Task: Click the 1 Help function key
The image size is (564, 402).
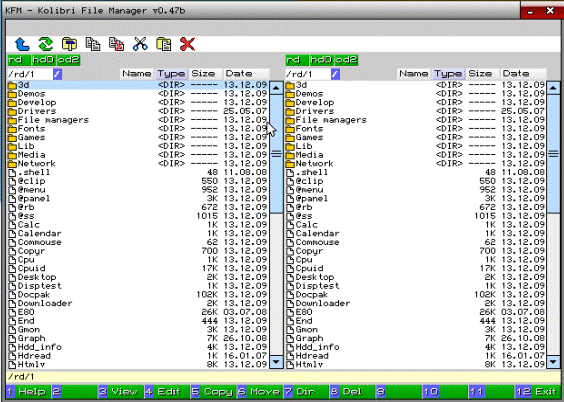Action: click(27, 392)
